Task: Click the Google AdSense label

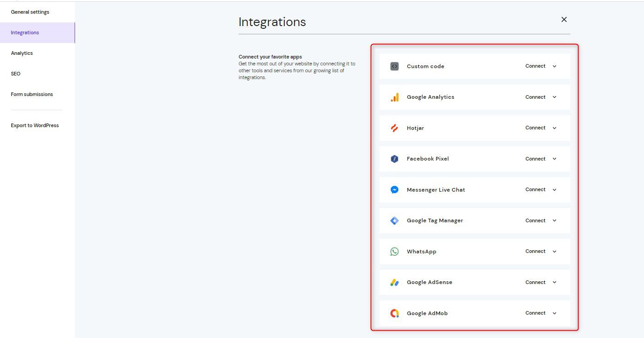Action: click(429, 282)
